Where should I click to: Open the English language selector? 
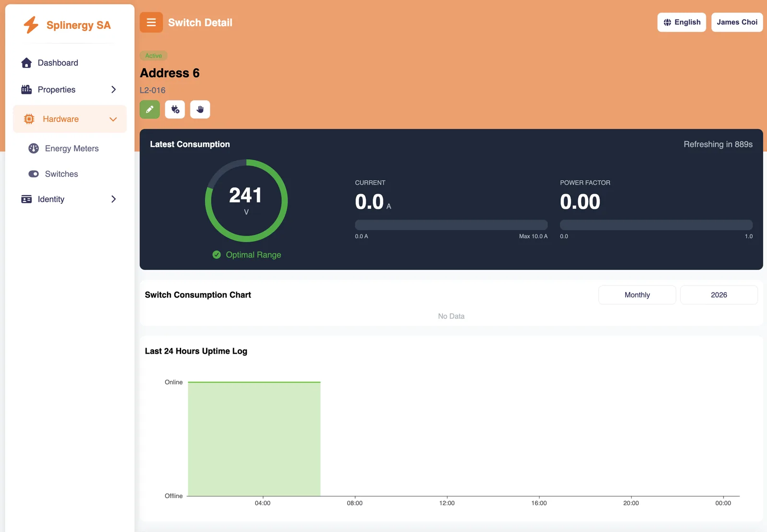pos(682,23)
